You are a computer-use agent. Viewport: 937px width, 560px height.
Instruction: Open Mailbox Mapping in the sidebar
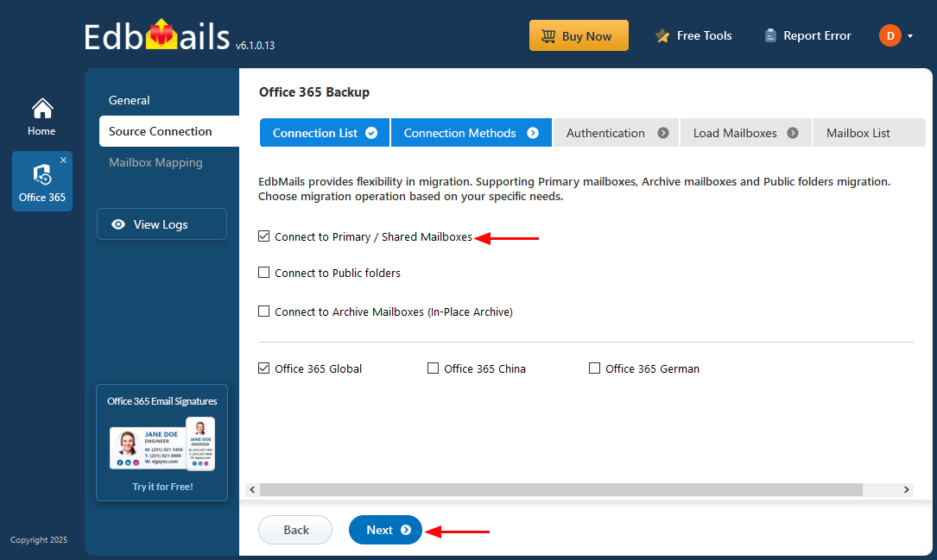[155, 162]
